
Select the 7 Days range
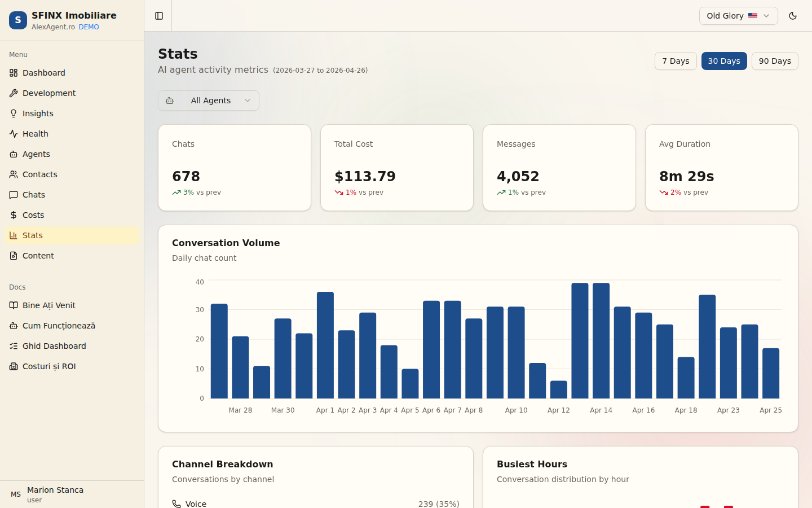(676, 61)
